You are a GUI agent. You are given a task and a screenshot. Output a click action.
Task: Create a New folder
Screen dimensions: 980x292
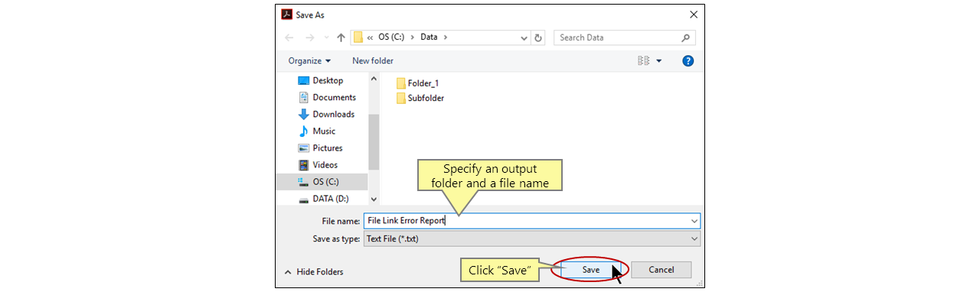(373, 60)
